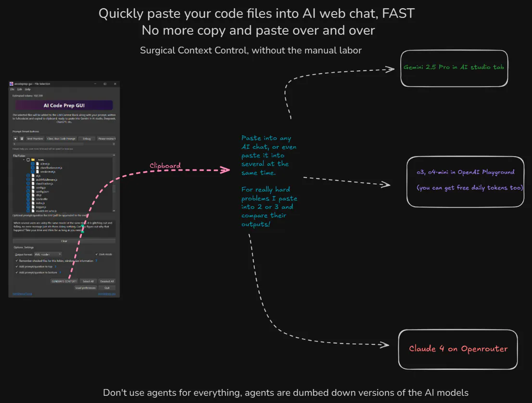Open the bottom-left footer link
Screen dimensions: 532x403
(22, 294)
